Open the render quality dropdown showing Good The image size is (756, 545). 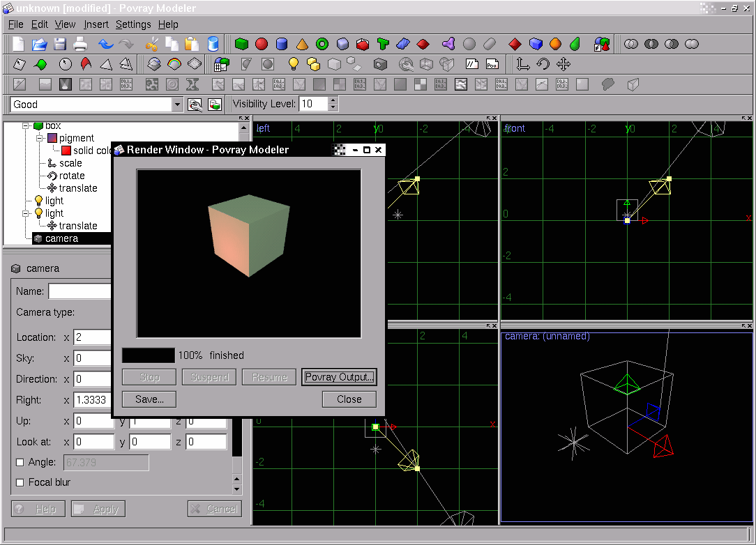(x=177, y=105)
